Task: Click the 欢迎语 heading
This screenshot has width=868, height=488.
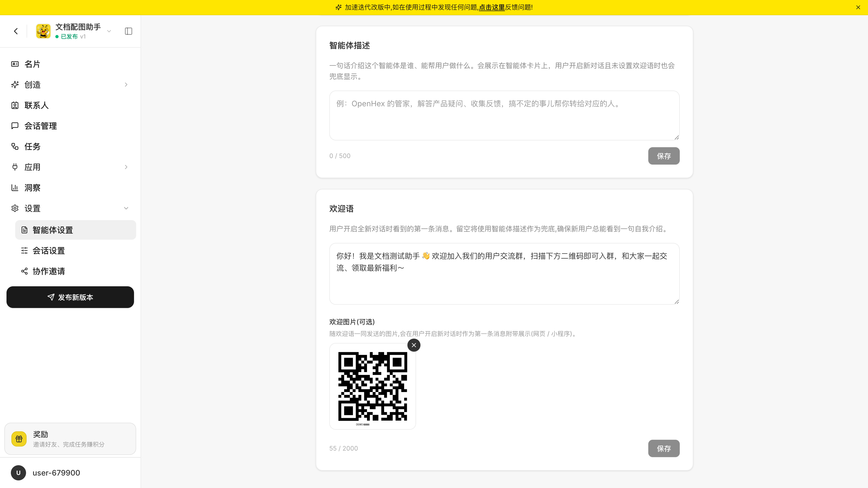Action: (x=341, y=209)
